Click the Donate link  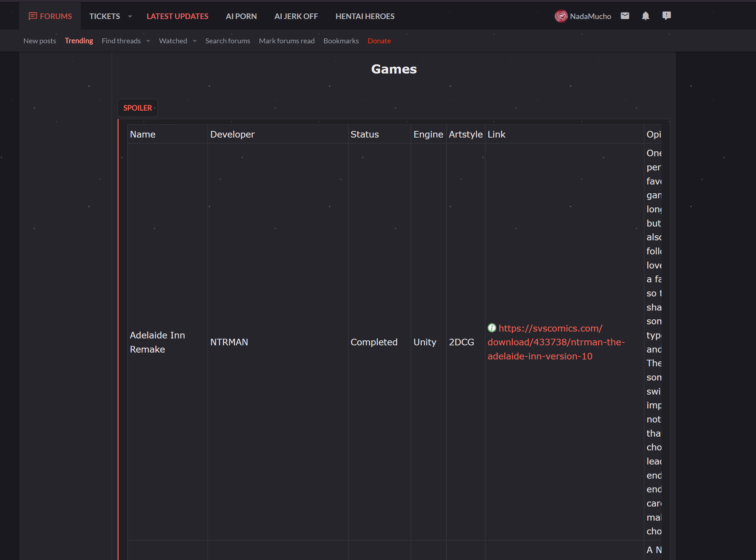[379, 41]
